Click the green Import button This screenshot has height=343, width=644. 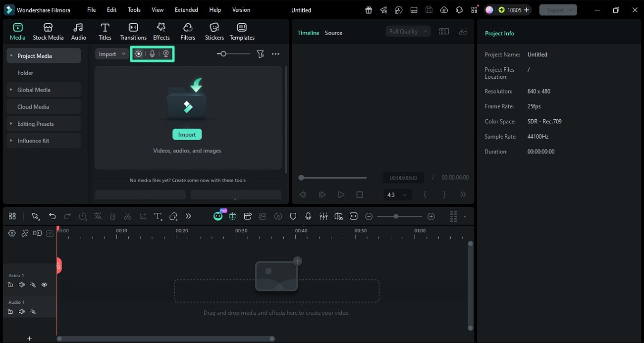pos(187,135)
